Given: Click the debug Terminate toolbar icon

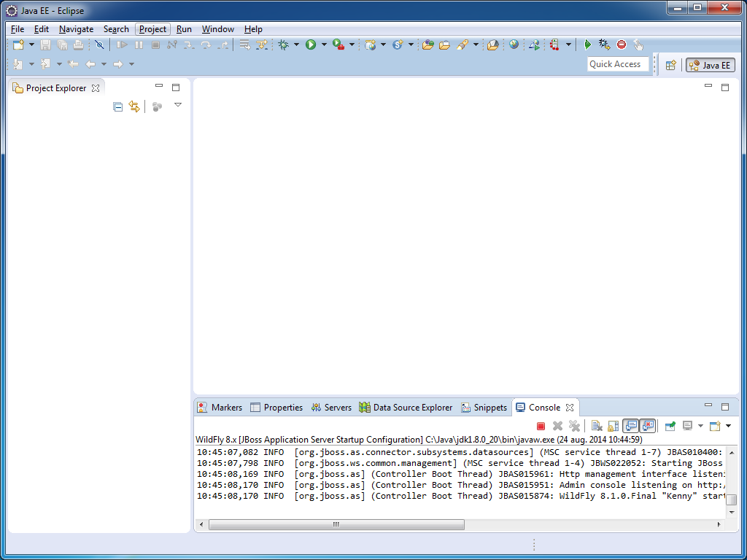Looking at the screenshot, I should point(155,44).
